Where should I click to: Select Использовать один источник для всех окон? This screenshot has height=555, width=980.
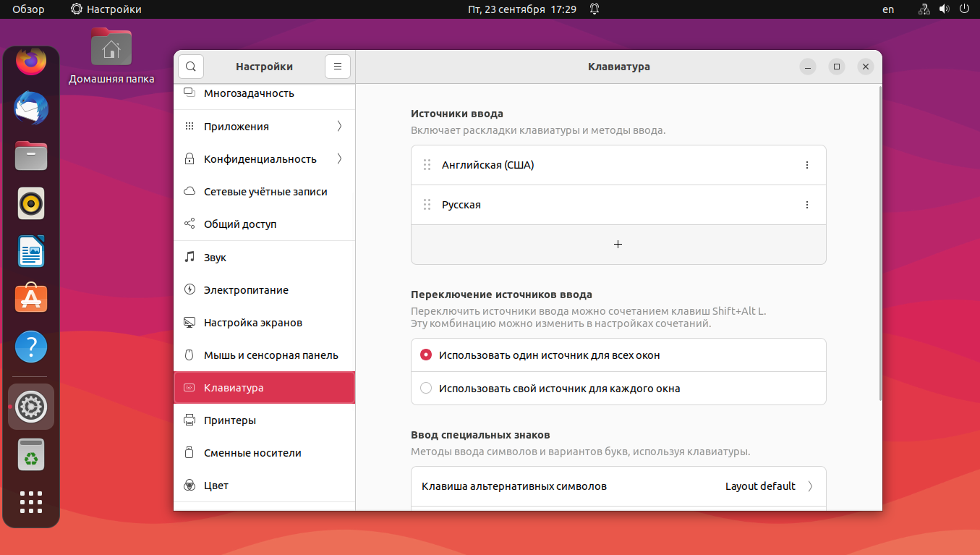pyautogui.click(x=426, y=355)
